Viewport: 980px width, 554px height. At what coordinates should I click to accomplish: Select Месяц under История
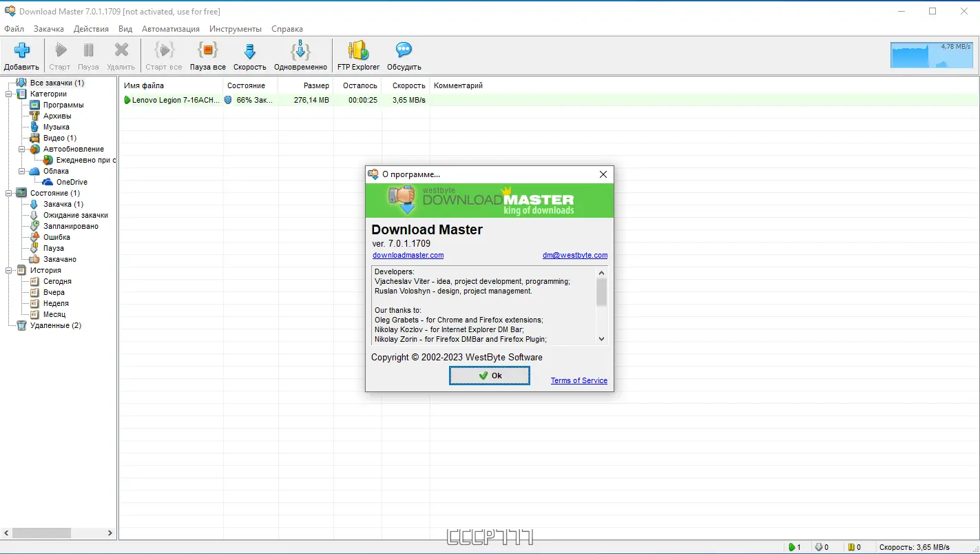click(54, 314)
